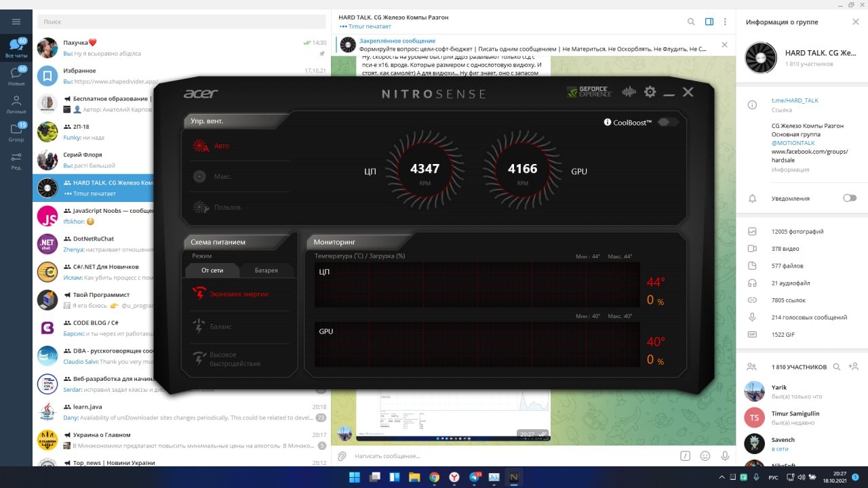Toggle the Уведомления switch in group info
The height and width of the screenshot is (488, 868).
pyautogui.click(x=849, y=198)
